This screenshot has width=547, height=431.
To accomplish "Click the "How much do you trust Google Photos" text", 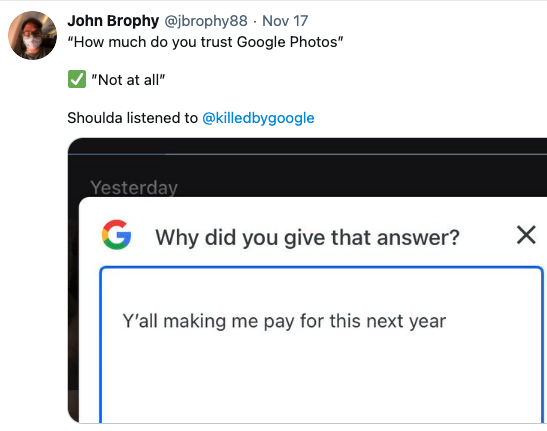I will 205,42.
